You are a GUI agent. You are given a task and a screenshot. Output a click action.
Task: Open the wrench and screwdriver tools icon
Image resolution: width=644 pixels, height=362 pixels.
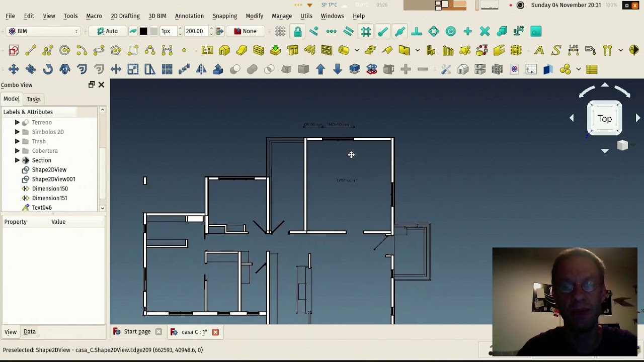tap(446, 69)
